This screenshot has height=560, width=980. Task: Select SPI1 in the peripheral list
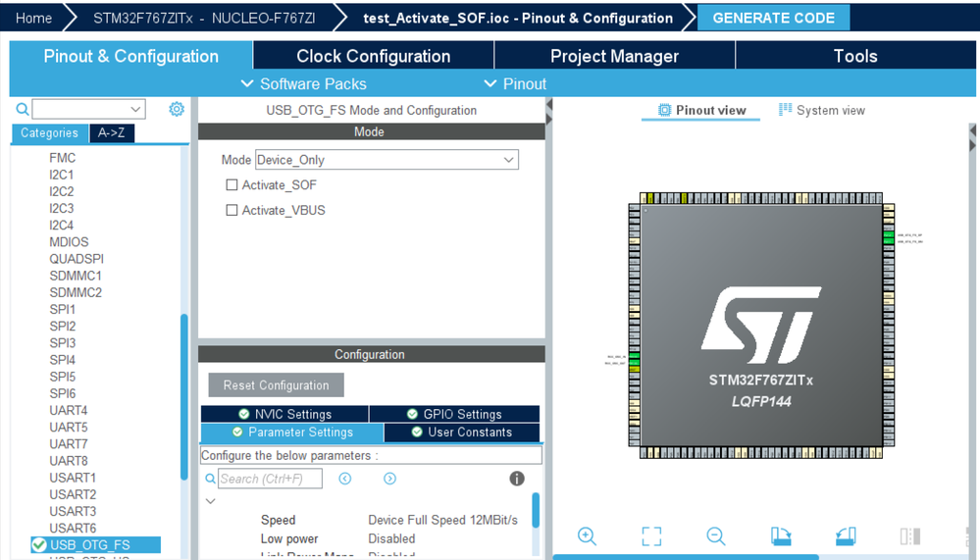coord(63,309)
